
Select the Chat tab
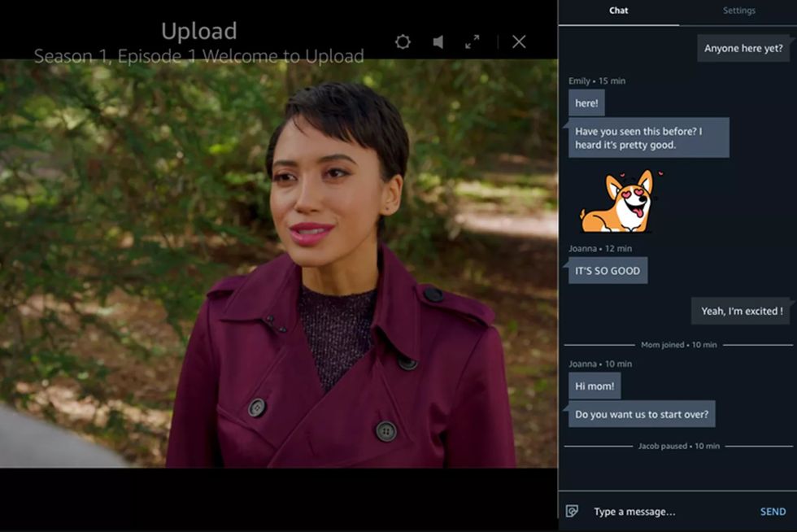618,11
